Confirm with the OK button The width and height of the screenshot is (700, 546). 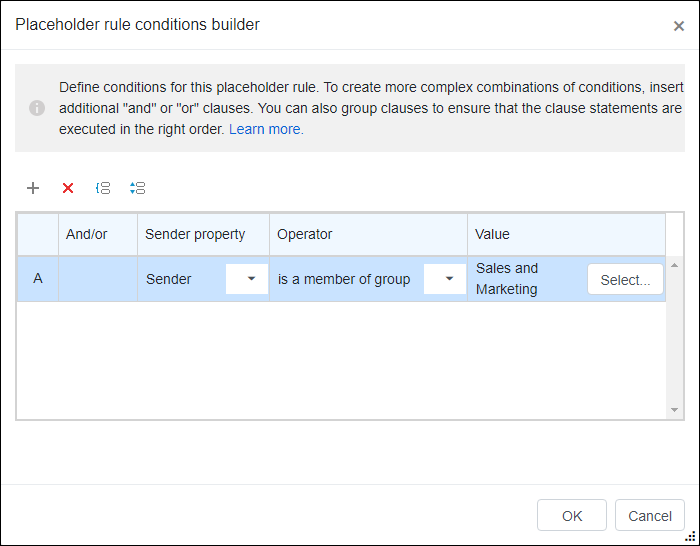[x=572, y=515]
